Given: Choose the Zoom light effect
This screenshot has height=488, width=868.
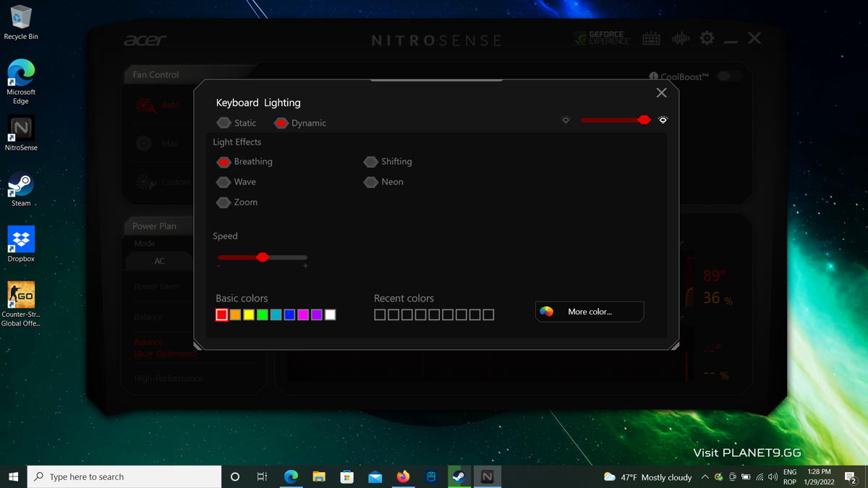Looking at the screenshot, I should pos(237,202).
